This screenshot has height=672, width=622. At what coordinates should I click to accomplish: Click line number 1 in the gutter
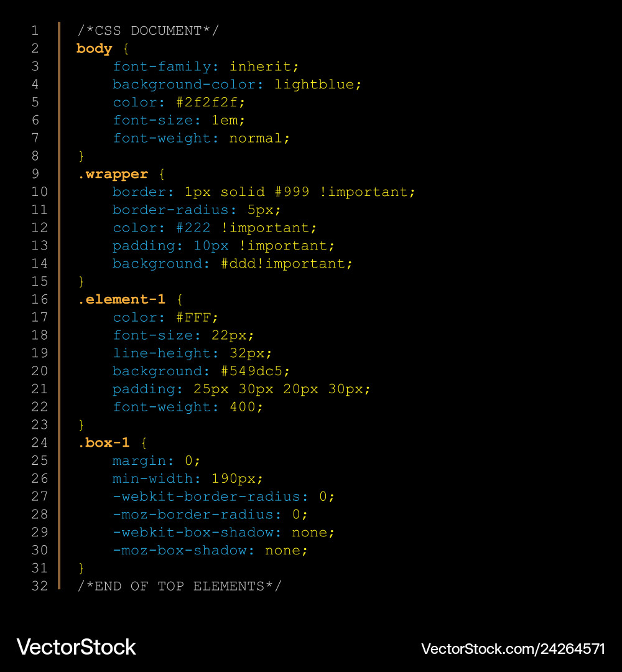pos(35,30)
